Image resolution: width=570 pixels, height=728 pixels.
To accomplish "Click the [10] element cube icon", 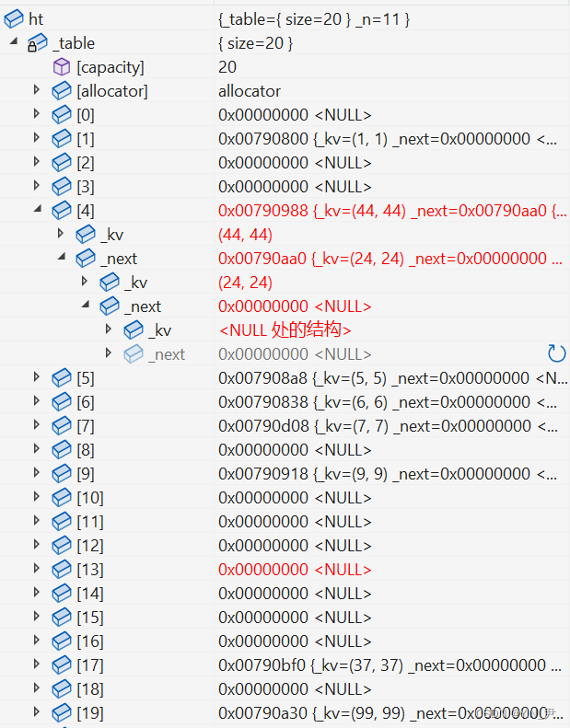I will pyautogui.click(x=62, y=498).
